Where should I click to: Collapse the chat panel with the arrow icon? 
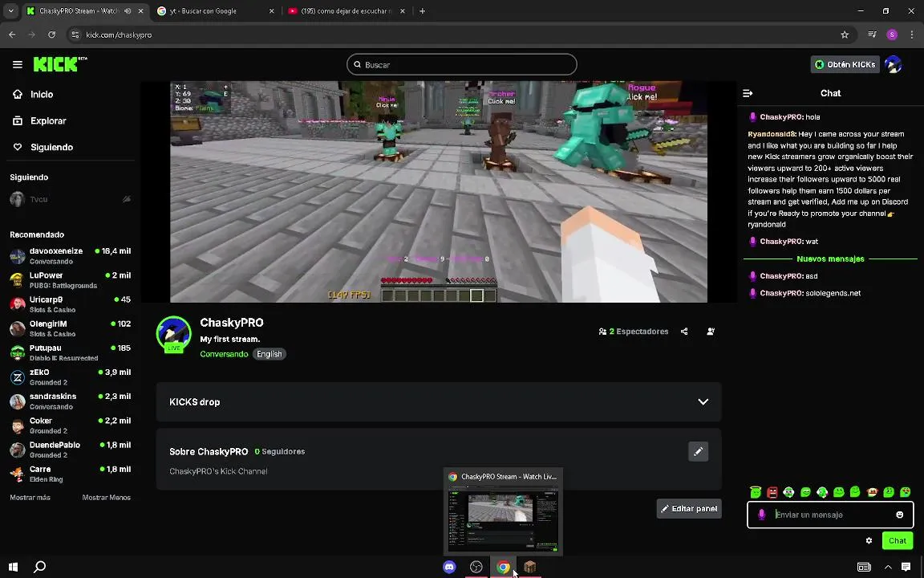(748, 93)
